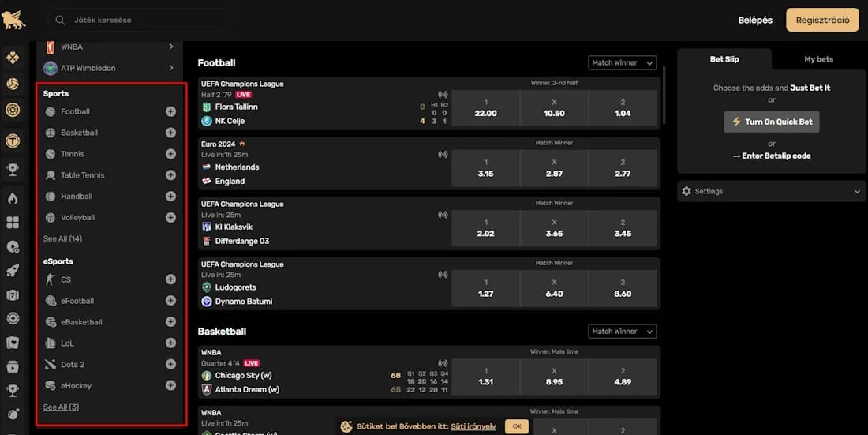This screenshot has width=868, height=435.
Task: Click the NK Celje team name
Action: [x=230, y=121]
